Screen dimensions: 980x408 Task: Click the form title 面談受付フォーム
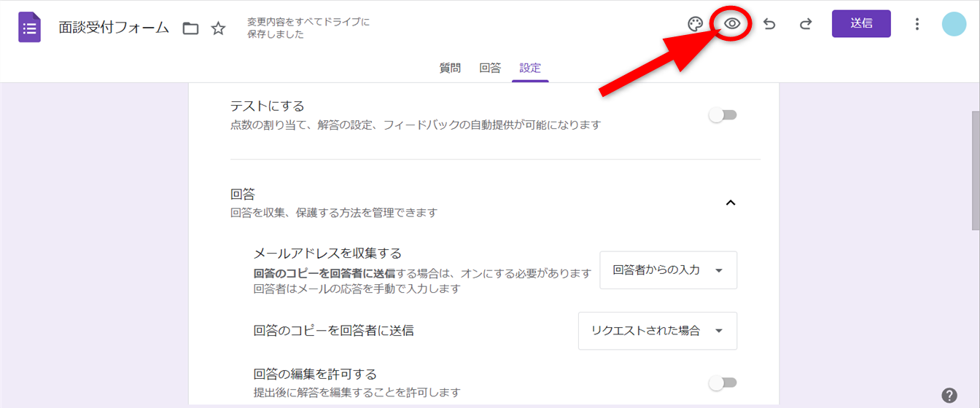point(114,28)
